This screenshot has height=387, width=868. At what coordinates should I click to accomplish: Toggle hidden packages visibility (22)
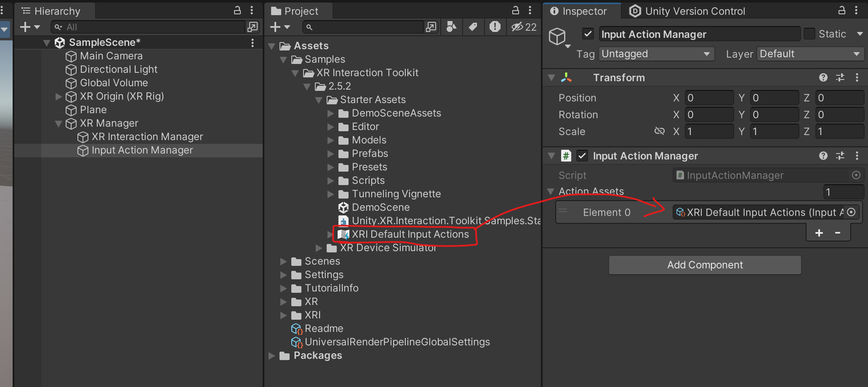coord(524,27)
